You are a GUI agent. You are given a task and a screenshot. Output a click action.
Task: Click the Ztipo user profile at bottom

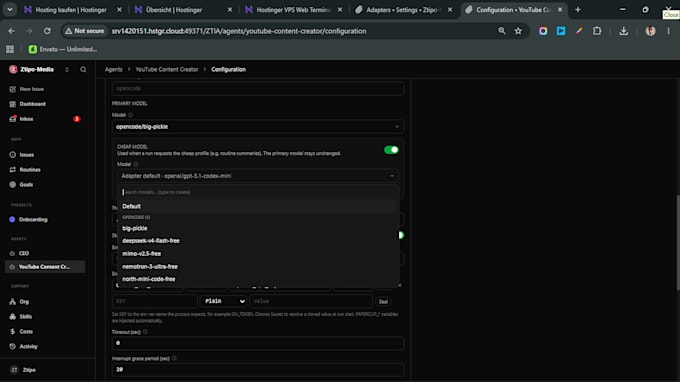coord(29,370)
